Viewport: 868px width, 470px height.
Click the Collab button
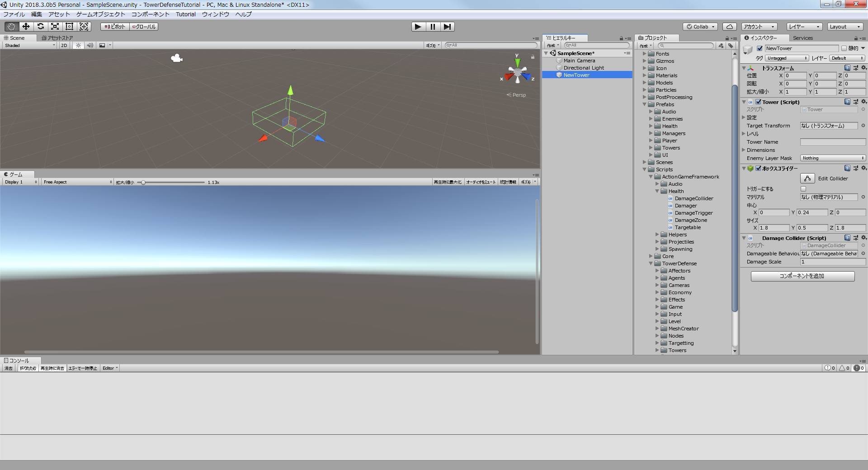pos(700,27)
